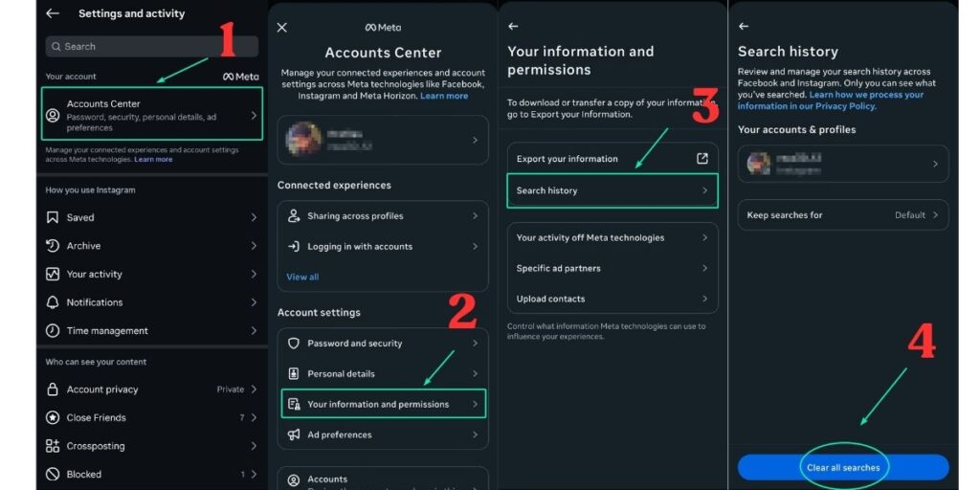The height and width of the screenshot is (490, 980).
Task: Click the Search field in Settings
Action: [x=152, y=46]
